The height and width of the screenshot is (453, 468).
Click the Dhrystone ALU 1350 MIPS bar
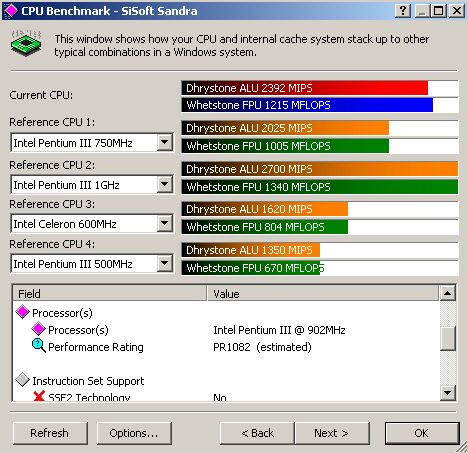251,250
